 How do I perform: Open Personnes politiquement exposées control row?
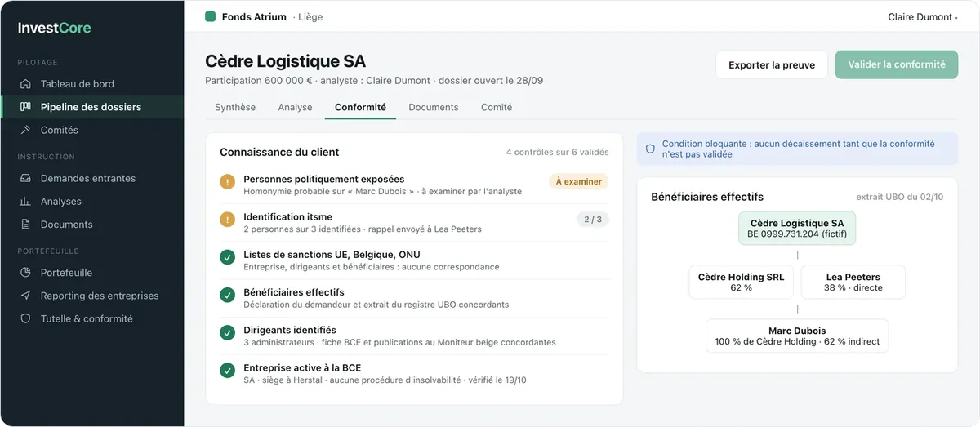(415, 185)
